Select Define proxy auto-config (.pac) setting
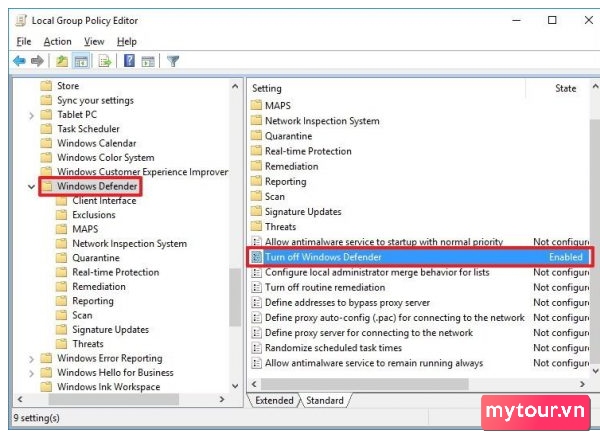This screenshot has height=442, width=600. pos(395,318)
